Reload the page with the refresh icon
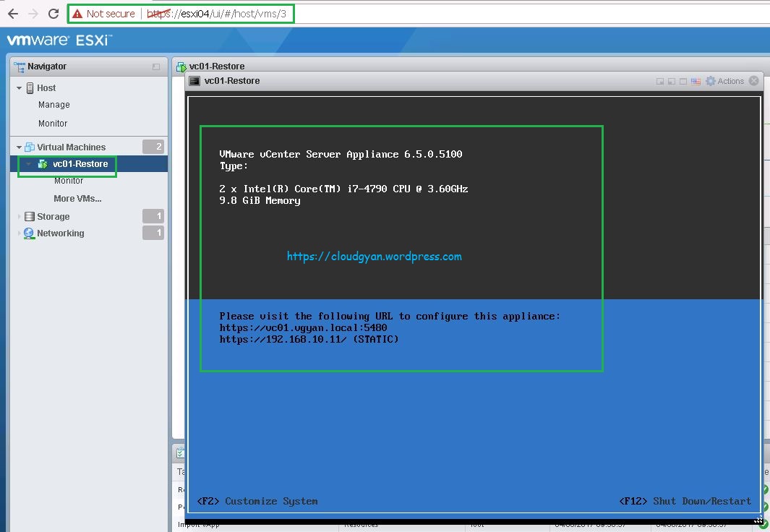 pyautogui.click(x=54, y=14)
